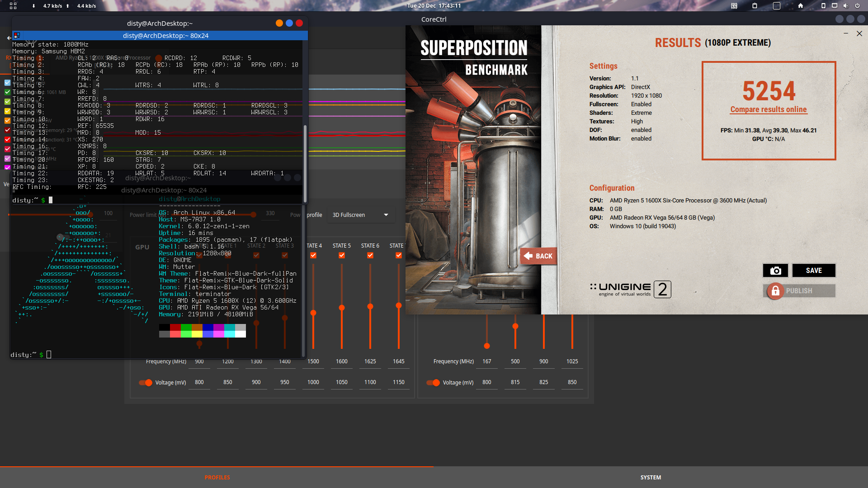Toggle the STATE 5 checkbox
The image size is (868, 488).
342,255
